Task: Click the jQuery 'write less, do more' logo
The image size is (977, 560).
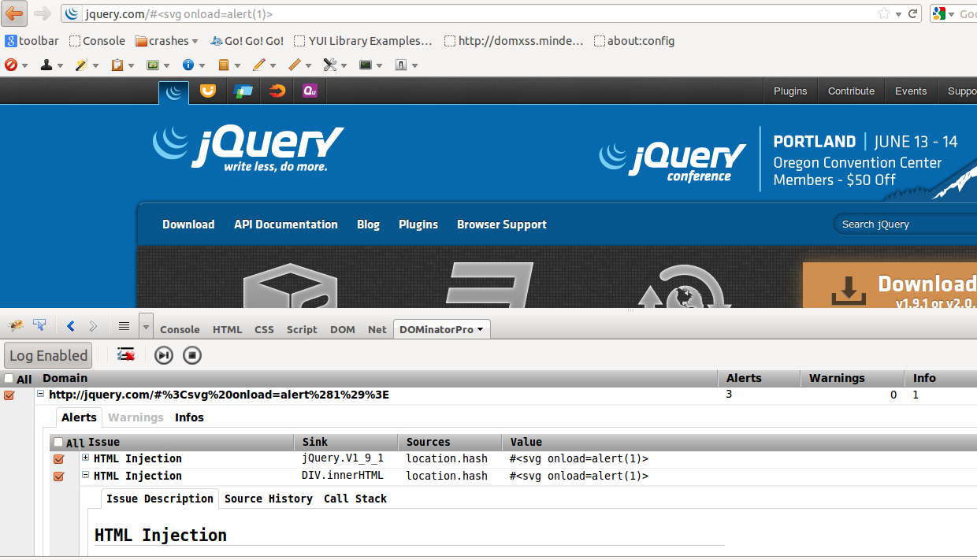Action: (247, 149)
